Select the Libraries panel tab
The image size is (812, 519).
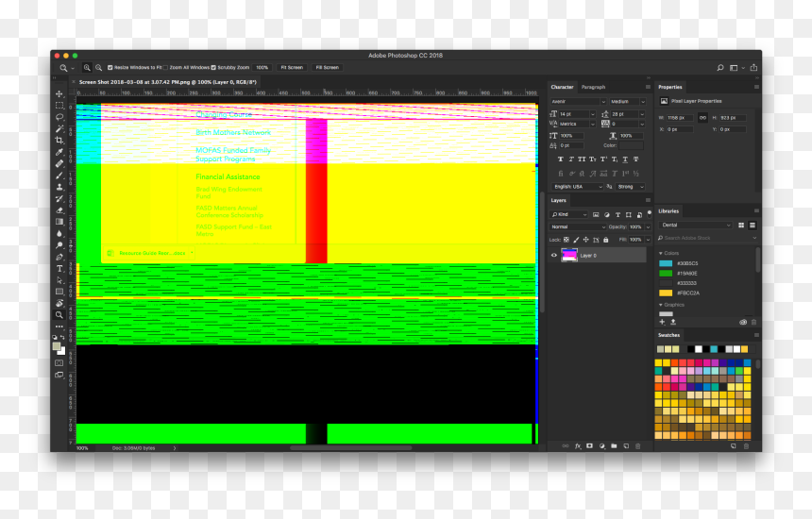point(668,211)
